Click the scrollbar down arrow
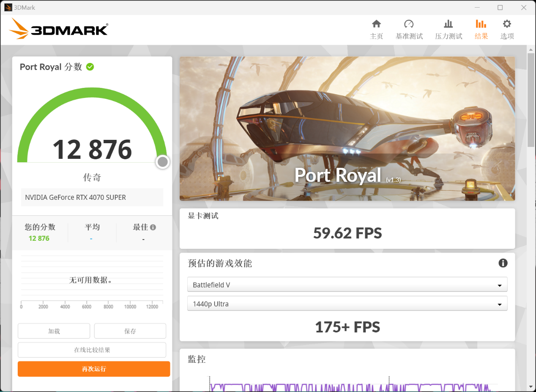Image resolution: width=536 pixels, height=392 pixels. click(x=531, y=386)
